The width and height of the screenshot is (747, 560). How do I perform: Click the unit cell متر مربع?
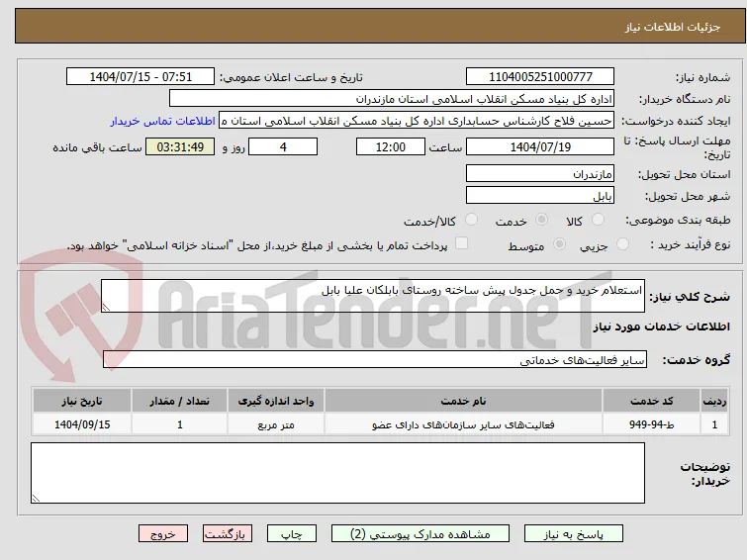tap(276, 424)
